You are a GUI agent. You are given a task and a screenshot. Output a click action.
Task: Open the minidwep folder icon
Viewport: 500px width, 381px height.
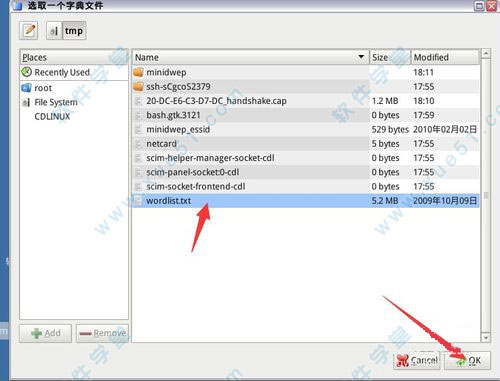point(138,72)
